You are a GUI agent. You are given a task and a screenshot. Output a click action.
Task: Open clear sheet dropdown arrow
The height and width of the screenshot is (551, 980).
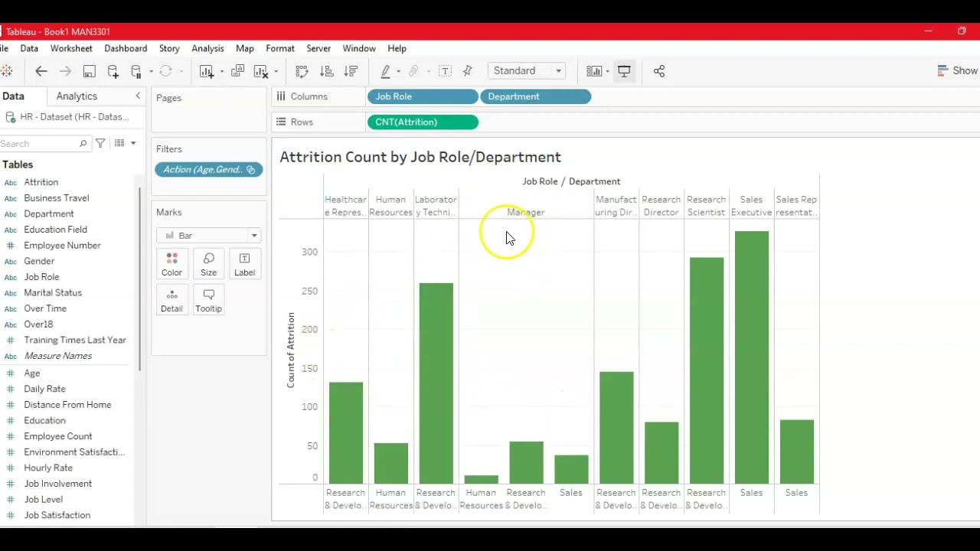(x=276, y=71)
